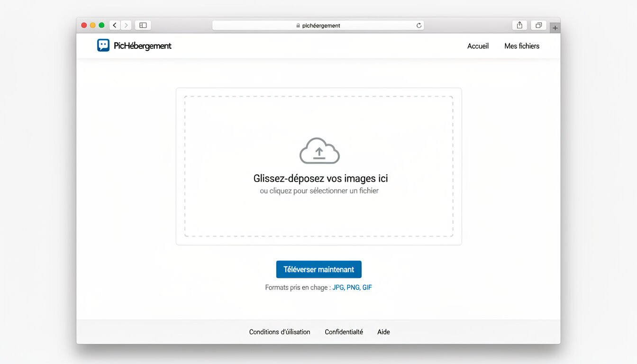Get help via the Aide link

[383, 332]
